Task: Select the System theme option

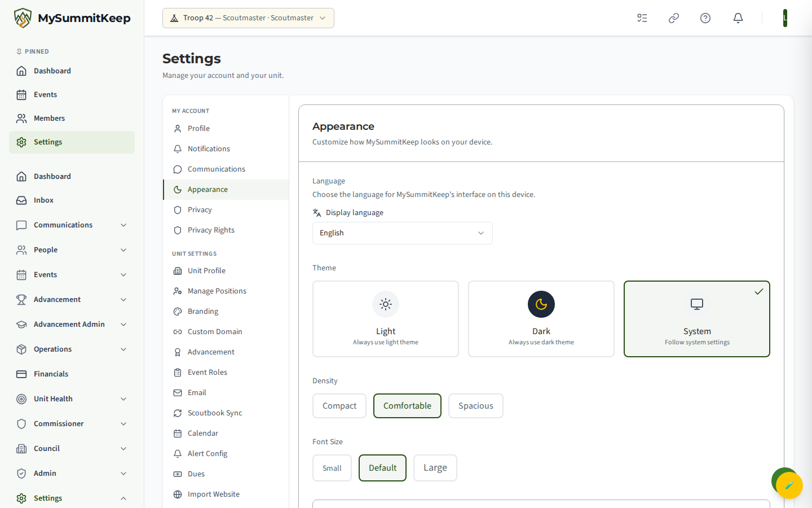Action: click(697, 319)
